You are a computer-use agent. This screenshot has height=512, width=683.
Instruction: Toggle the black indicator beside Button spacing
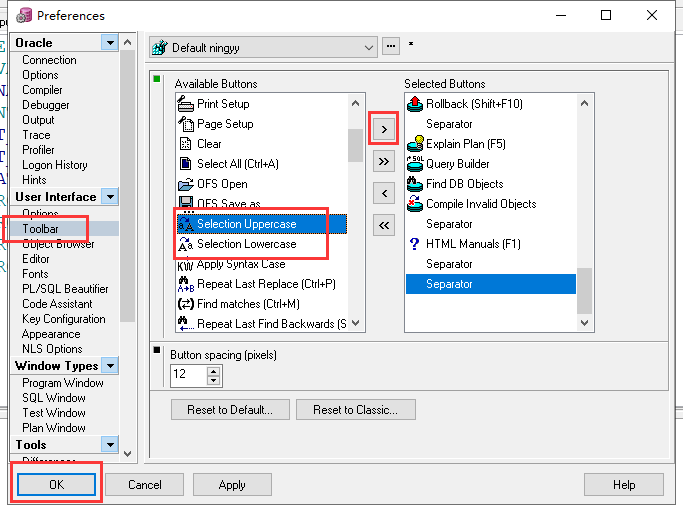tap(157, 349)
